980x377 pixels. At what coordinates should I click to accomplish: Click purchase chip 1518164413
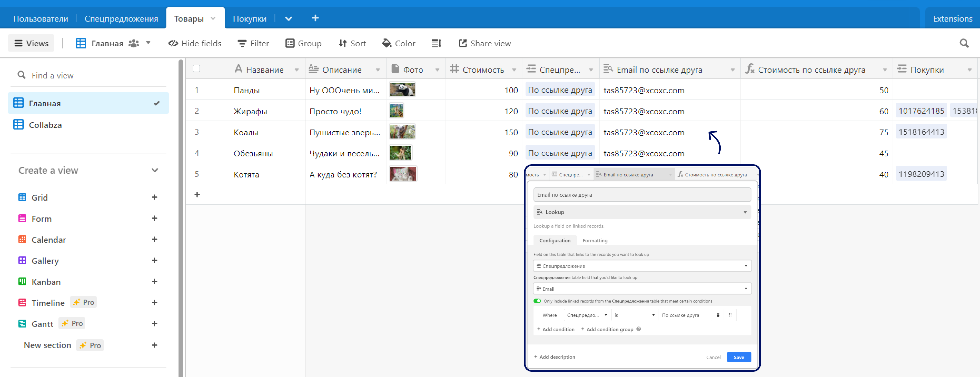pyautogui.click(x=921, y=132)
